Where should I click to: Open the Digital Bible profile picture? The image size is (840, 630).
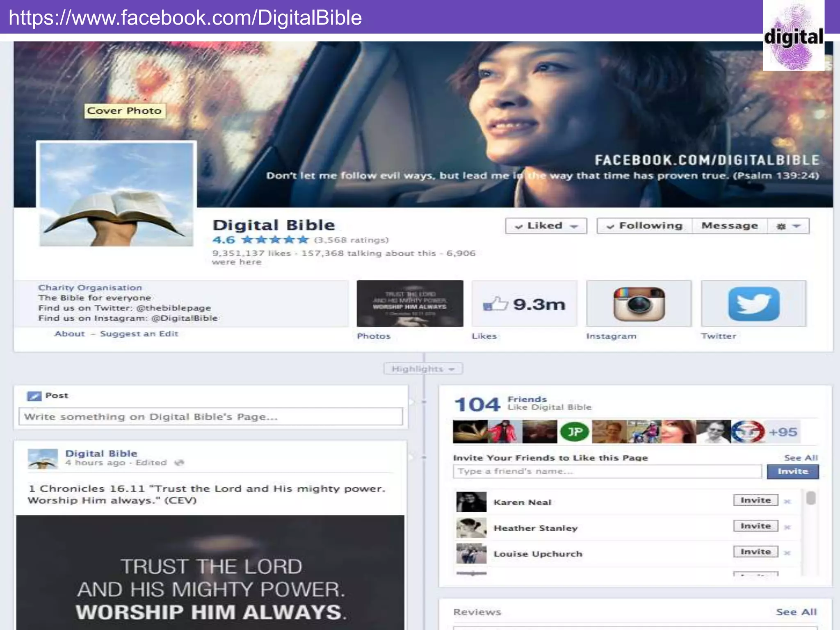(116, 194)
